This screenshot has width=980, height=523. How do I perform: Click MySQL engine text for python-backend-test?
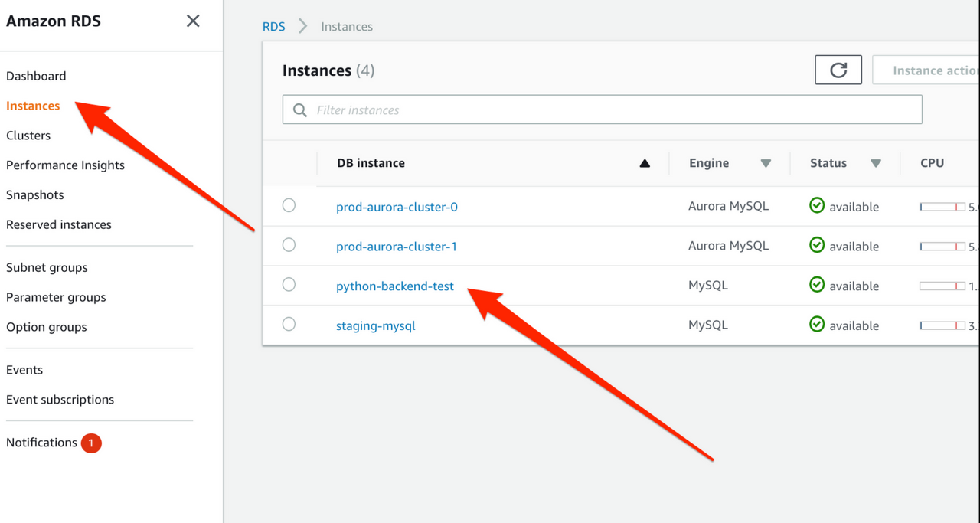[708, 286]
